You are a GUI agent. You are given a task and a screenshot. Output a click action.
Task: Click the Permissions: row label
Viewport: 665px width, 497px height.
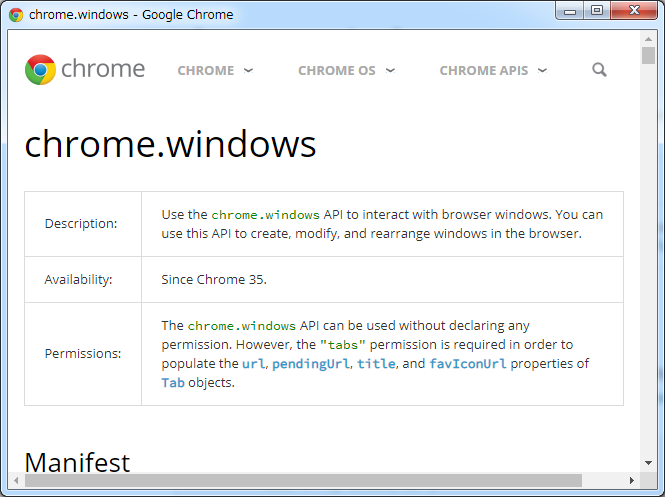coord(83,353)
